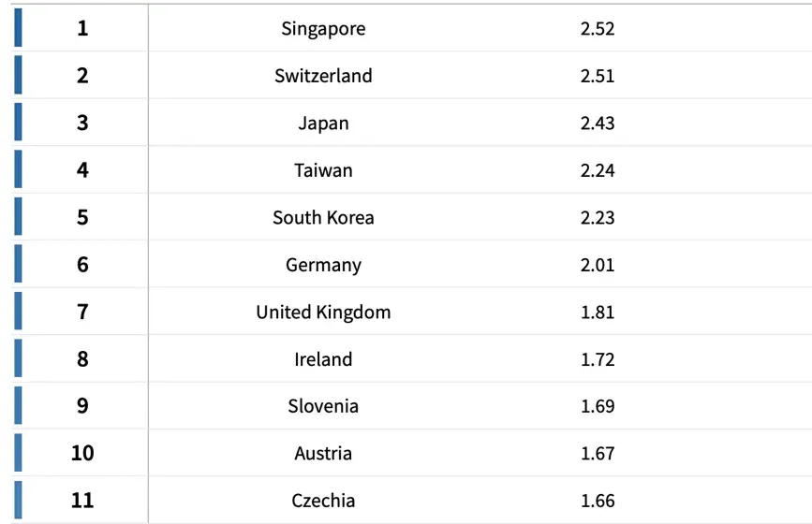Select rank number 6 in the table

pos(82,265)
